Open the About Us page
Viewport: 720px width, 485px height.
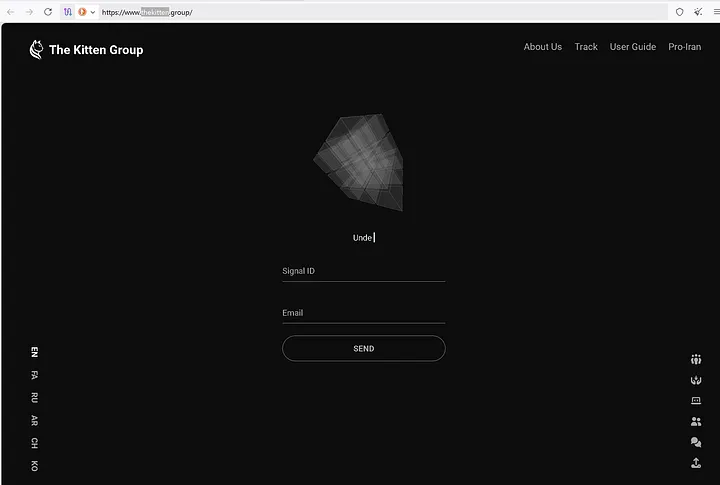pos(543,47)
